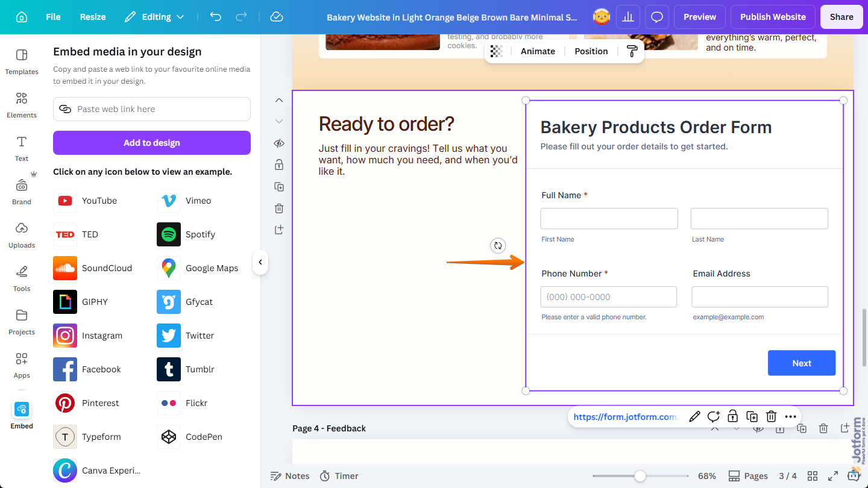Move current page down with chevron
Viewport: 868px width, 488px height.
tap(278, 122)
